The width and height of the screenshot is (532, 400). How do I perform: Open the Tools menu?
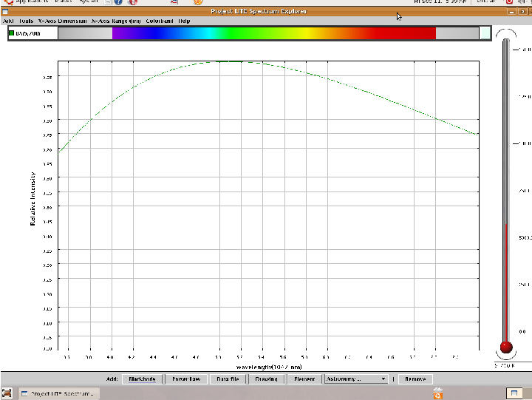(x=25, y=21)
